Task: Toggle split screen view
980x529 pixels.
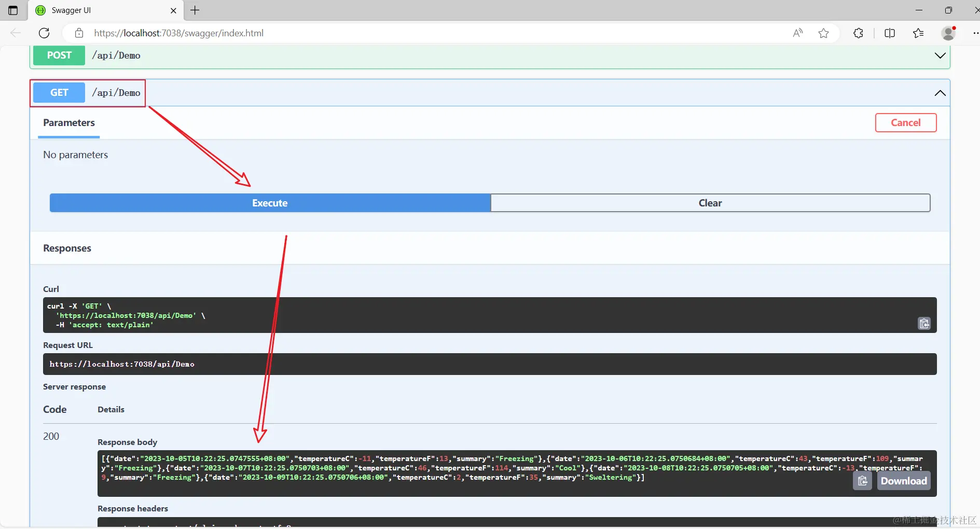Action: point(890,33)
